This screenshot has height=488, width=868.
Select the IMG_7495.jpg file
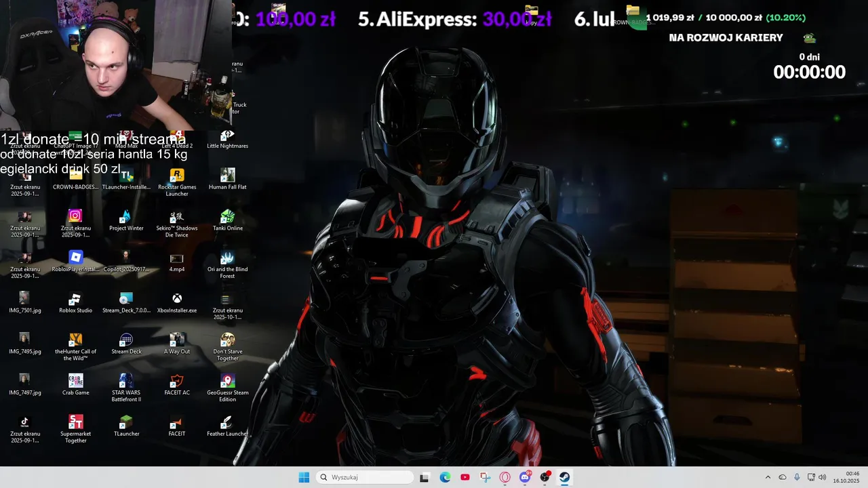25,344
